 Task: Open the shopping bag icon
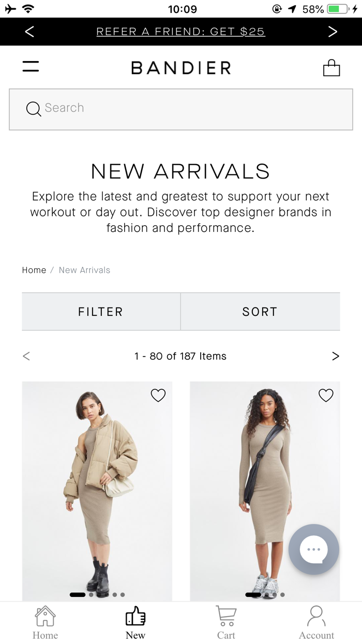(331, 68)
